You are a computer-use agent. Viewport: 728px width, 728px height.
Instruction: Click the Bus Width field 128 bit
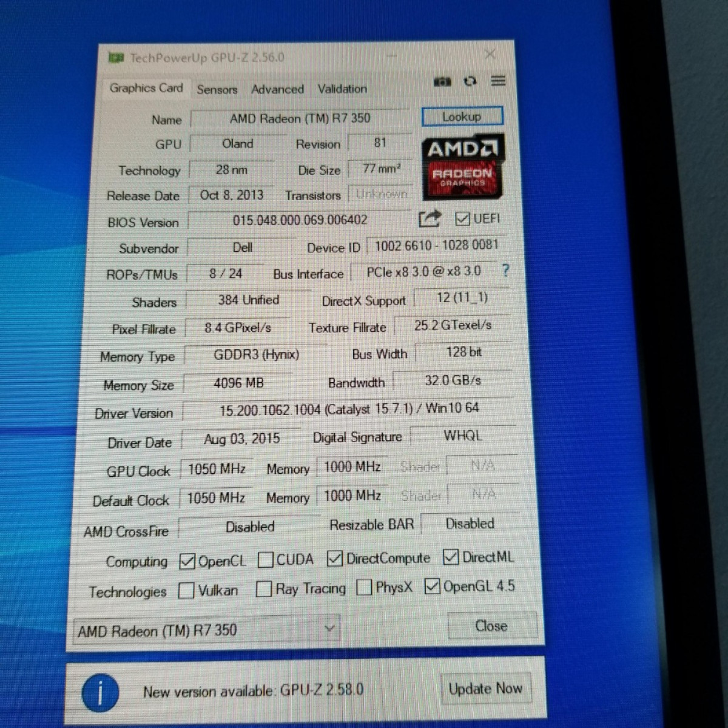tap(464, 352)
